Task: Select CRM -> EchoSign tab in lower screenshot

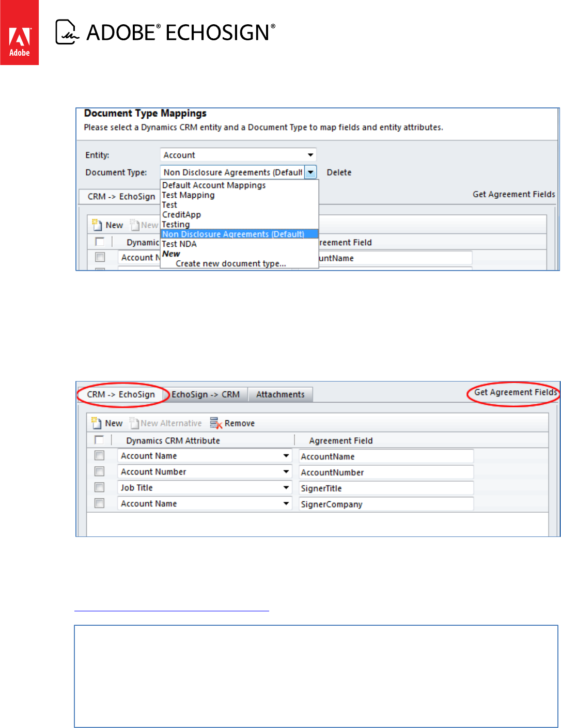Action: tap(121, 394)
